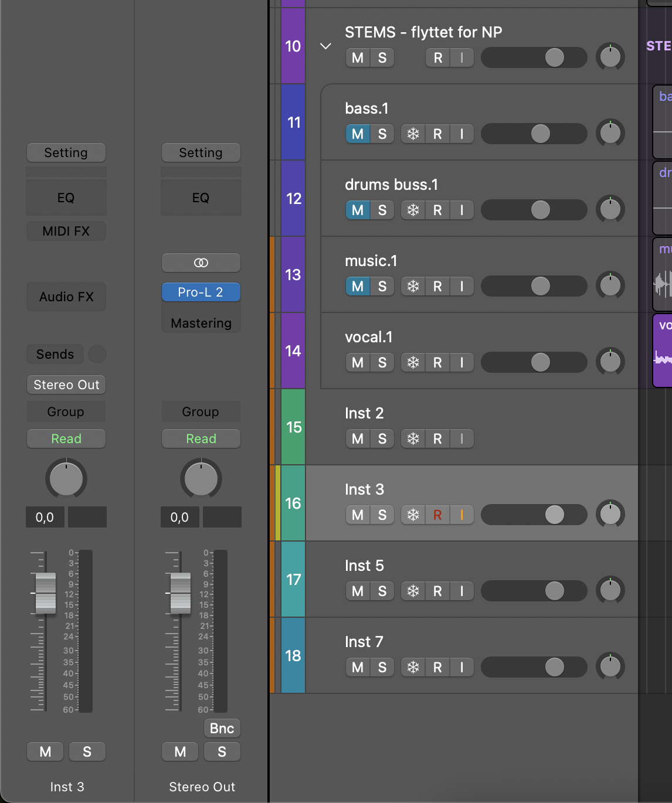Viewport: 672px width, 803px height.
Task: Click pan knob on music.1 track
Action: click(x=610, y=286)
